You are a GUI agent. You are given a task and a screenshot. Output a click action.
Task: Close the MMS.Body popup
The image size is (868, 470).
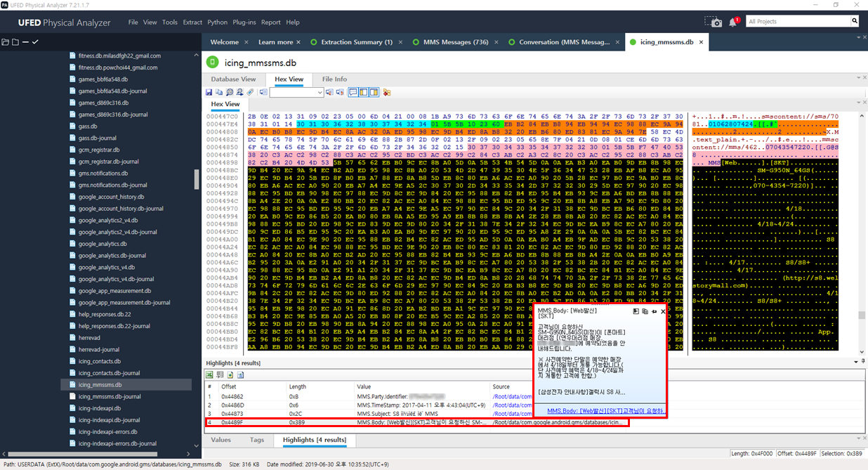pos(663,311)
